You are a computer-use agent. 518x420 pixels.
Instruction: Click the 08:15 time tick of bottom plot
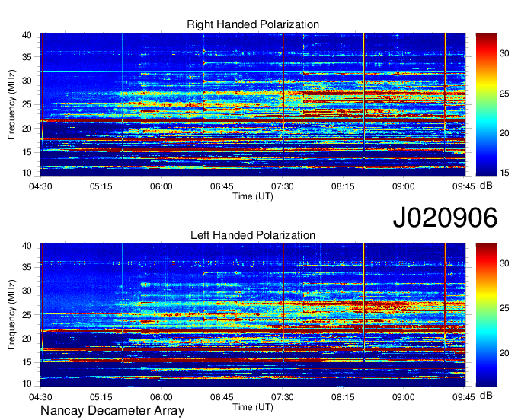tap(343, 397)
